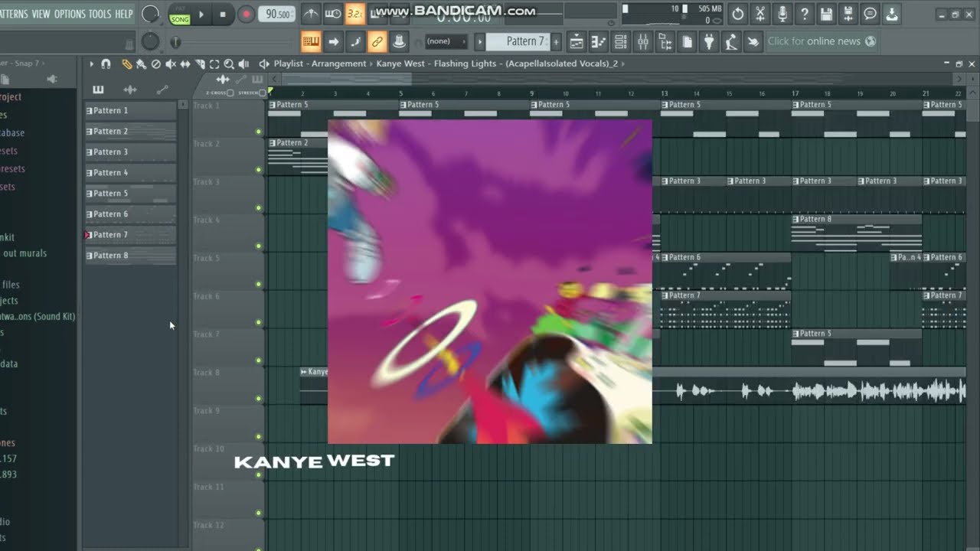Click the Save new version icon
The height and width of the screenshot is (551, 980).
pyautogui.click(x=848, y=14)
